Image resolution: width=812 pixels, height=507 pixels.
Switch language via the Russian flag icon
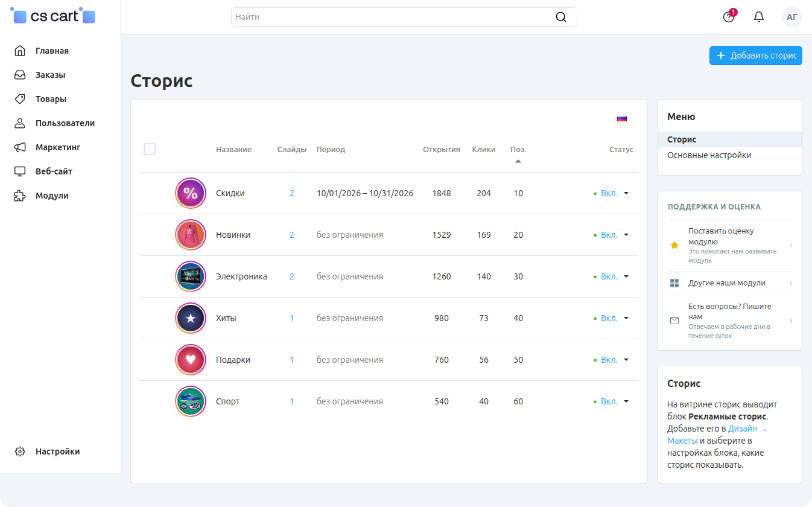tap(622, 118)
